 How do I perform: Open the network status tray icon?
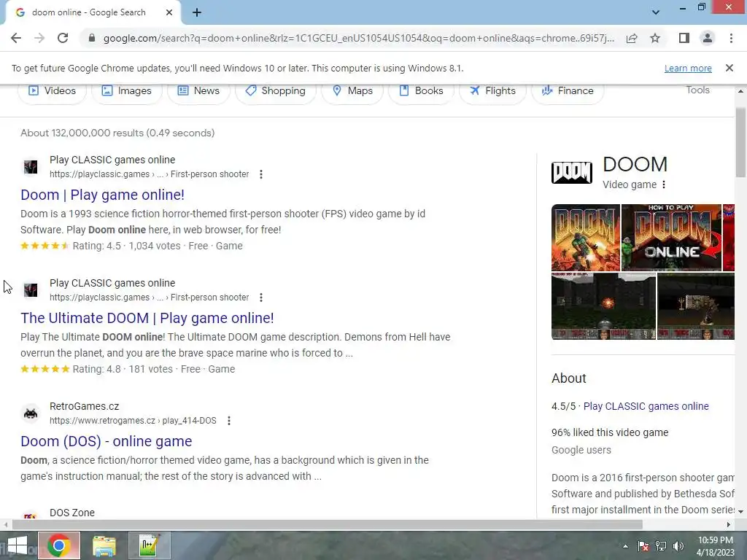point(661,546)
